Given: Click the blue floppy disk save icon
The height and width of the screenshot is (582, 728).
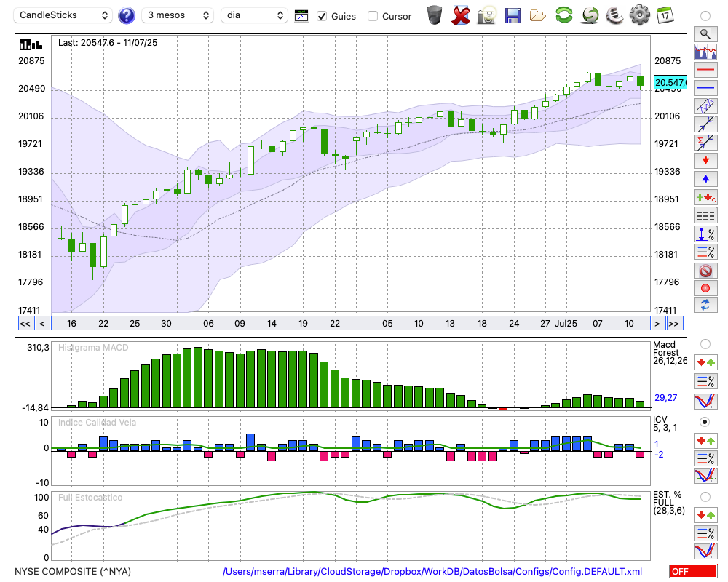Looking at the screenshot, I should coord(512,15).
